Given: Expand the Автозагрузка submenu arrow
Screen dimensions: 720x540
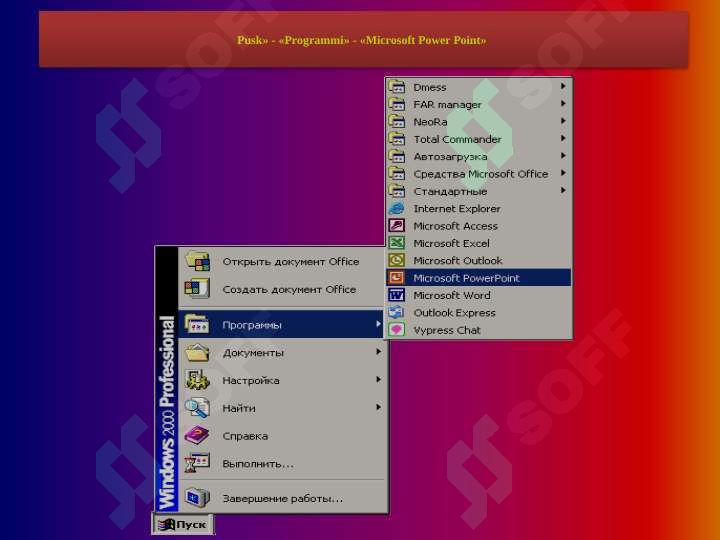Looking at the screenshot, I should 563,156.
